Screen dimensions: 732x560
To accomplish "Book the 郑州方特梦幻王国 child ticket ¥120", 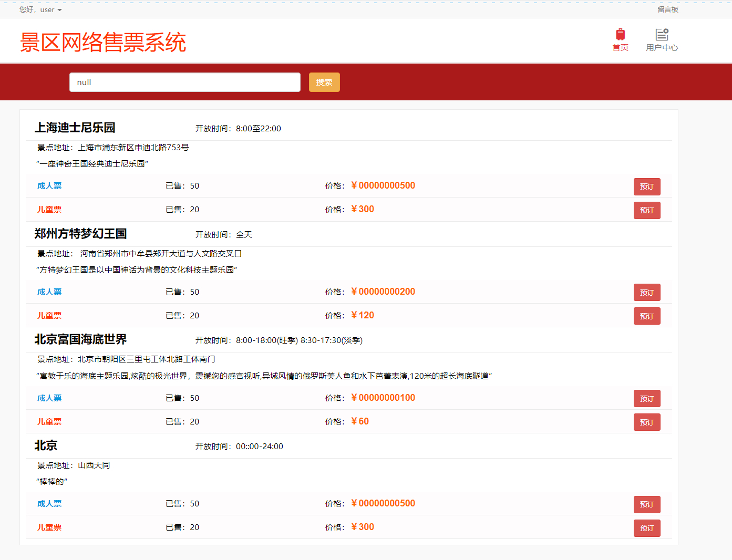I will point(647,316).
